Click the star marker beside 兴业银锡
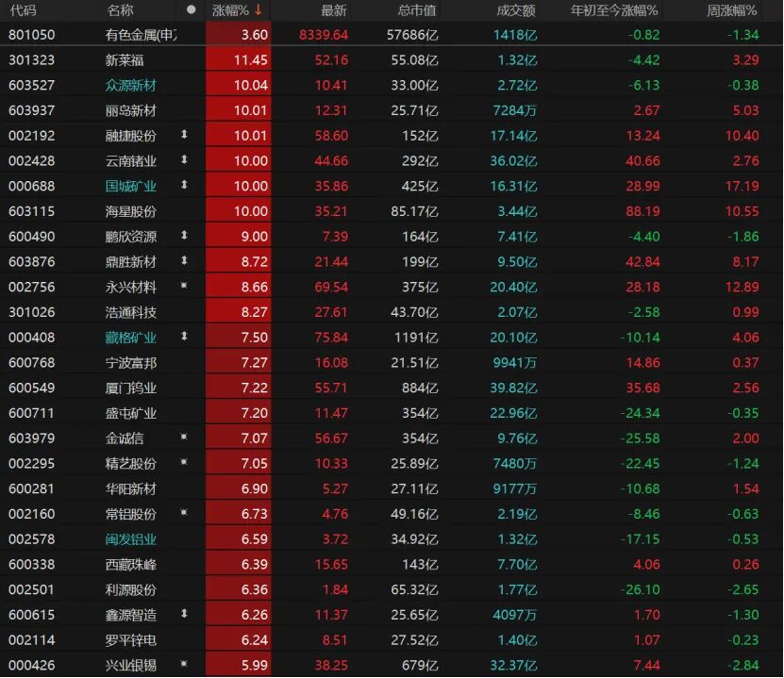This screenshot has width=784, height=678. [184, 664]
